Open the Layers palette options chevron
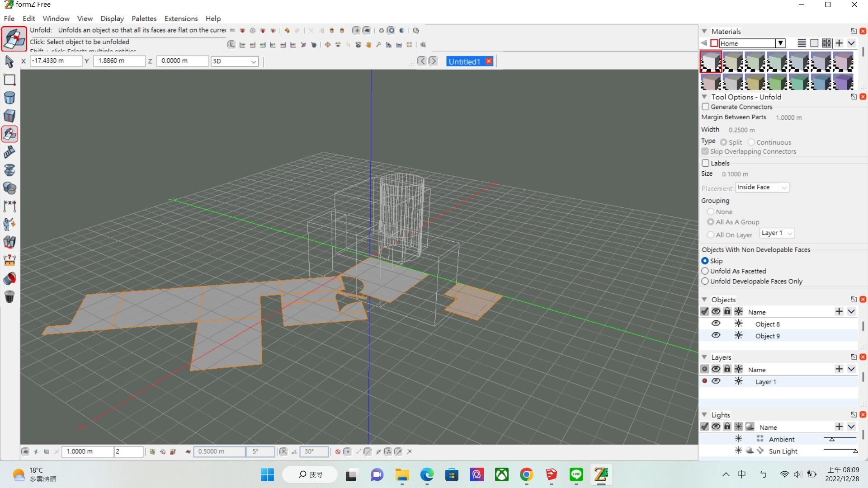Viewport: 868px width, 488px height. point(851,369)
